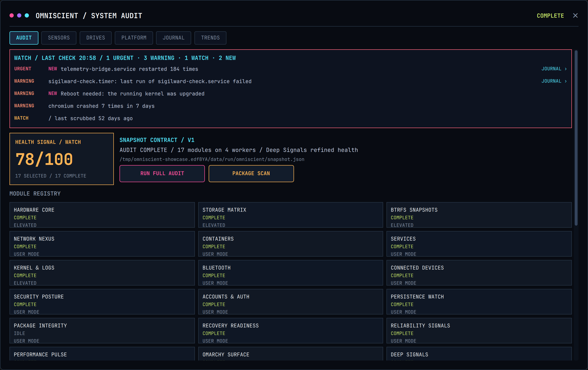Select the Deep Signals module
The height and width of the screenshot is (370, 588).
[x=479, y=354]
